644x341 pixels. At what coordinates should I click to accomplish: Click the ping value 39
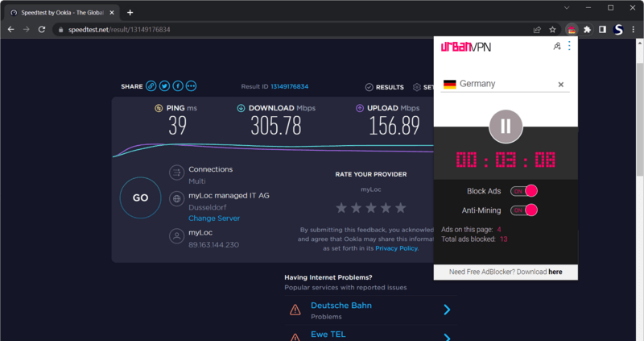pyautogui.click(x=177, y=126)
